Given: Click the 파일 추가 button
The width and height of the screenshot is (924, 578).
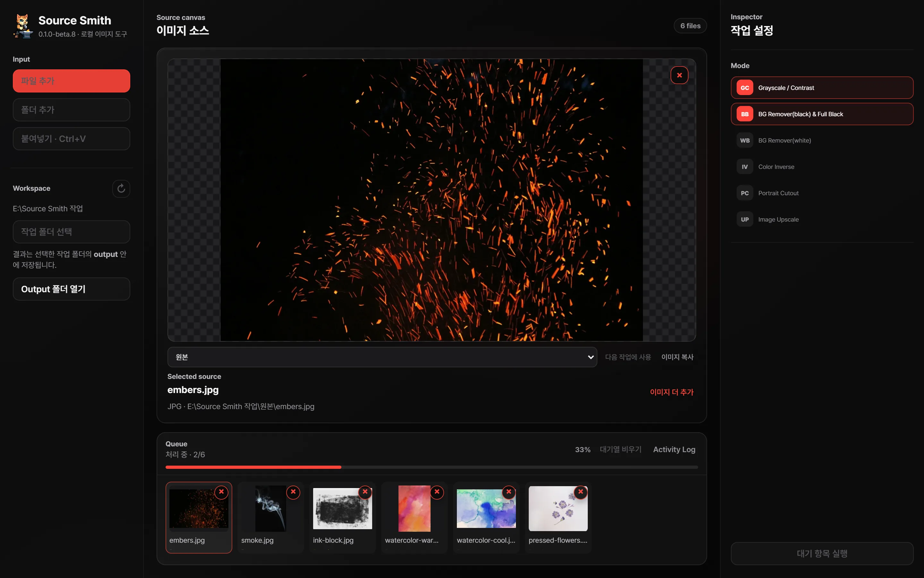Looking at the screenshot, I should tap(72, 81).
